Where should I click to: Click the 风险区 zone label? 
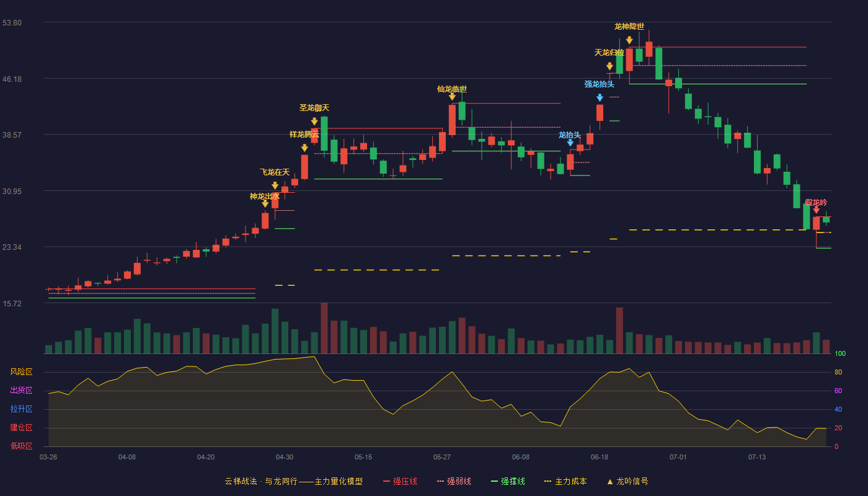[21, 372]
